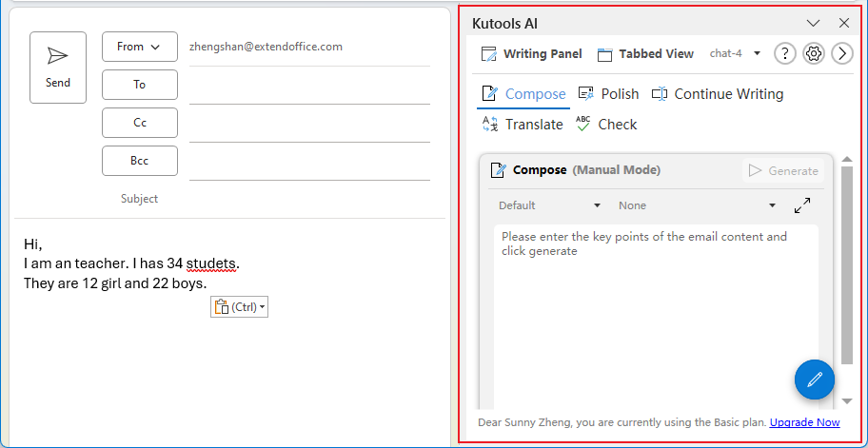Open the Paste Options (Ctrl) menu
868x448 pixels.
(x=239, y=307)
